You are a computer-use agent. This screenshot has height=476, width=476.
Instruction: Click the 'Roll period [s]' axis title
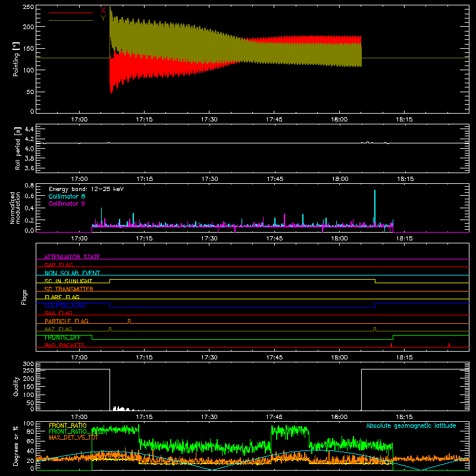[17, 148]
